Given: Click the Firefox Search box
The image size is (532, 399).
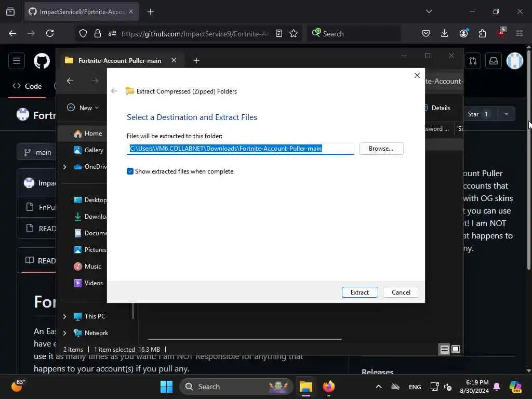Looking at the screenshot, I should point(354,34).
